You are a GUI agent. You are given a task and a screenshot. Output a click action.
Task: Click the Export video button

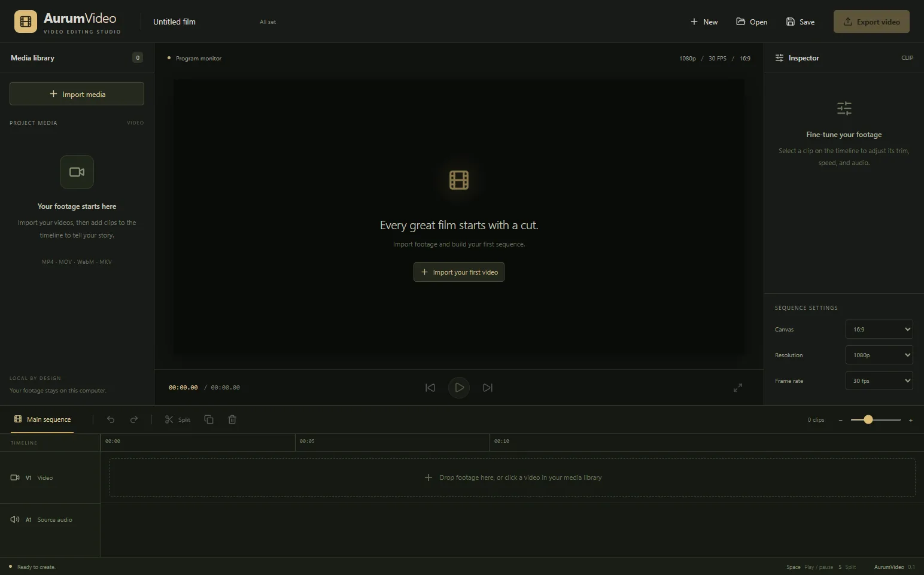tap(871, 22)
